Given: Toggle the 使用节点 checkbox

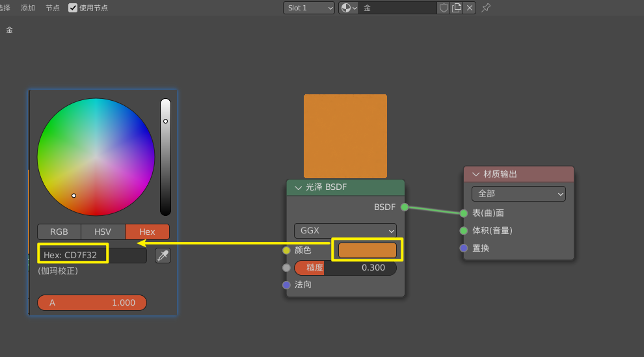Looking at the screenshot, I should tap(73, 8).
